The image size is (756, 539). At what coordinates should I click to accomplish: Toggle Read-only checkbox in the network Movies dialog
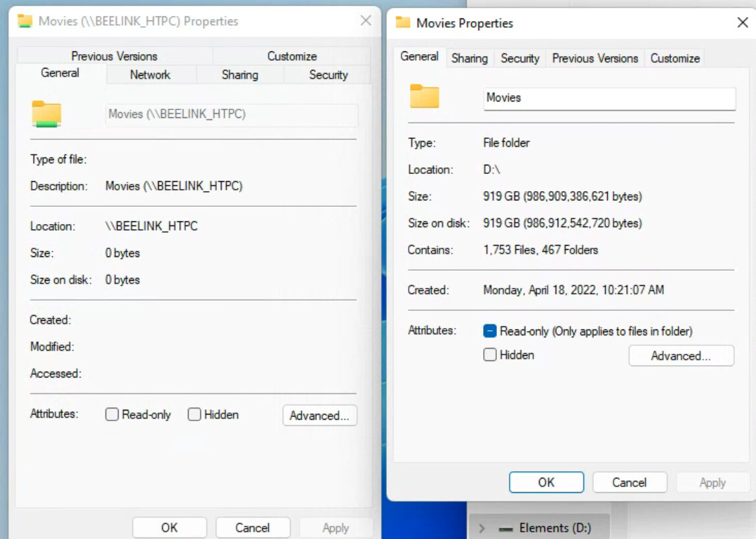click(112, 414)
